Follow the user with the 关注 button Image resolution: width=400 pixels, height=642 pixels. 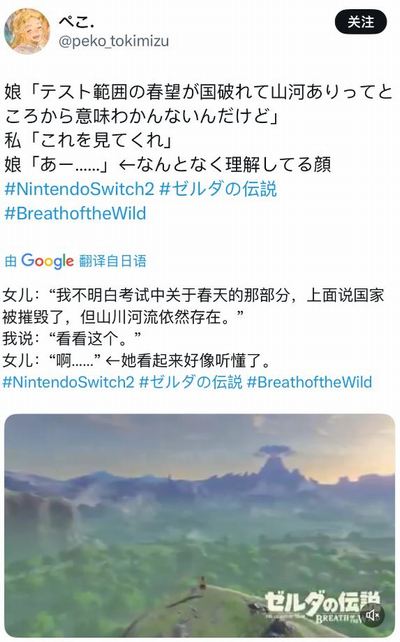(x=361, y=22)
